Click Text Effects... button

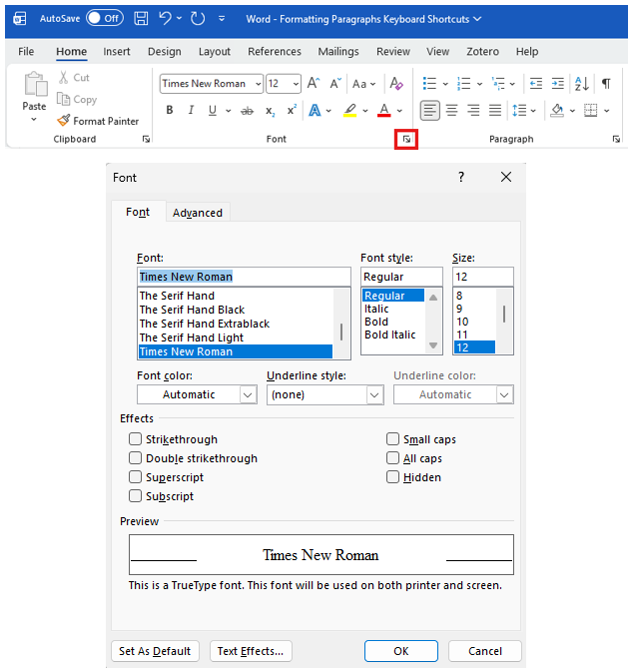click(251, 651)
